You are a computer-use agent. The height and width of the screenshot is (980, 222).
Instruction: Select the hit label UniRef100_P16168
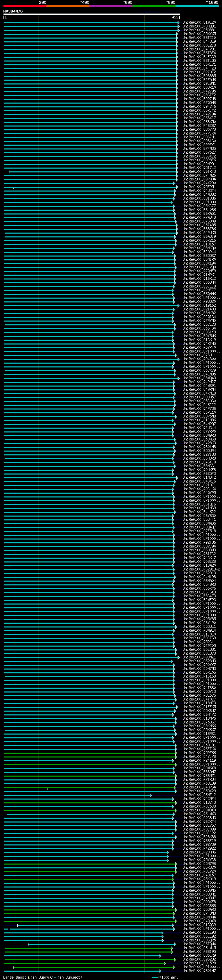(199, 677)
